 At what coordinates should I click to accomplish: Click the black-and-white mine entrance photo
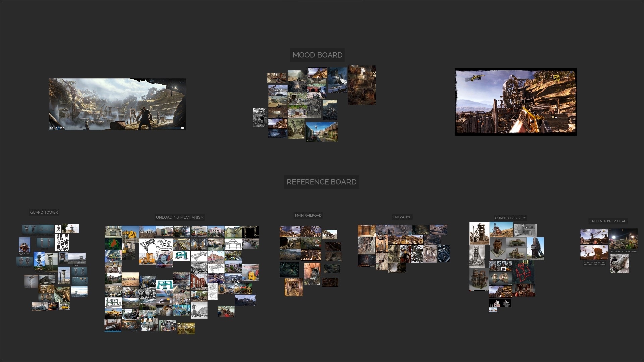pyautogui.click(x=259, y=117)
